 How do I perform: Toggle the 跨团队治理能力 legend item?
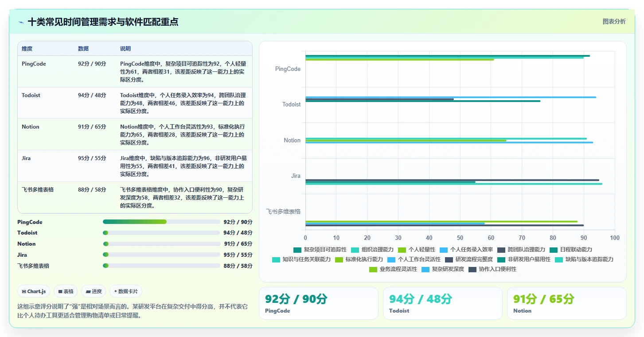coord(521,250)
